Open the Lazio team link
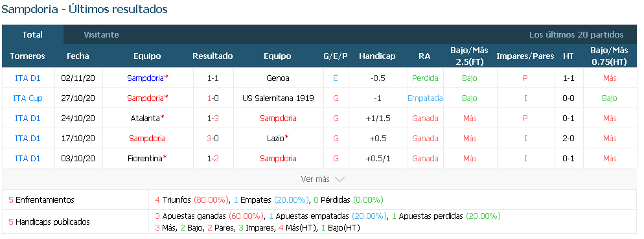 pyautogui.click(x=275, y=139)
